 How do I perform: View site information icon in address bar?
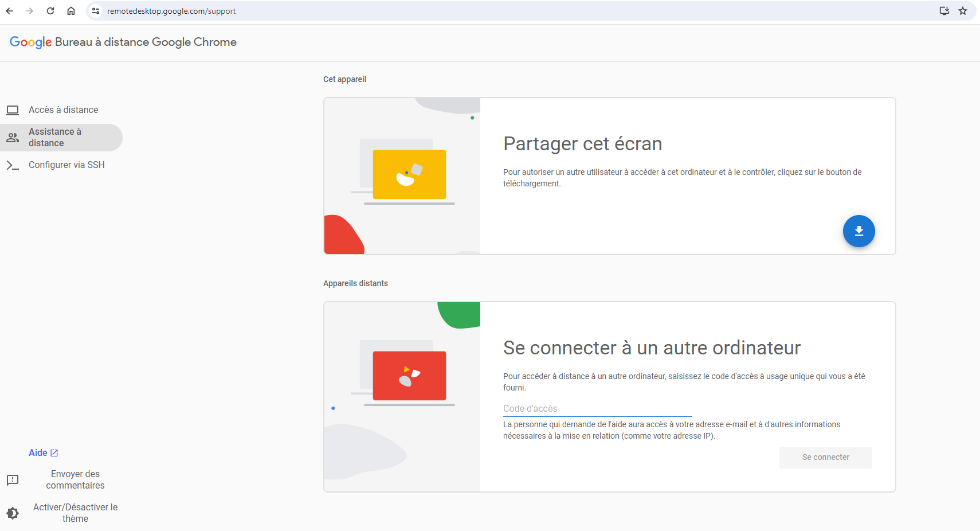pyautogui.click(x=96, y=11)
